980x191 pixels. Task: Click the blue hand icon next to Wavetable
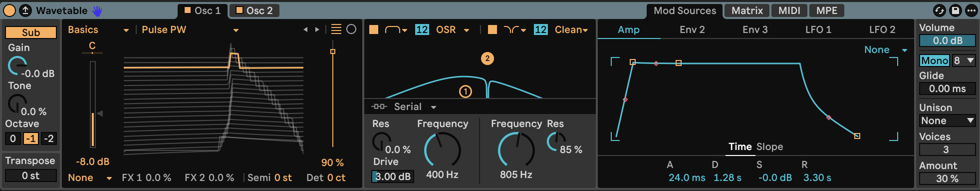pyautogui.click(x=97, y=10)
